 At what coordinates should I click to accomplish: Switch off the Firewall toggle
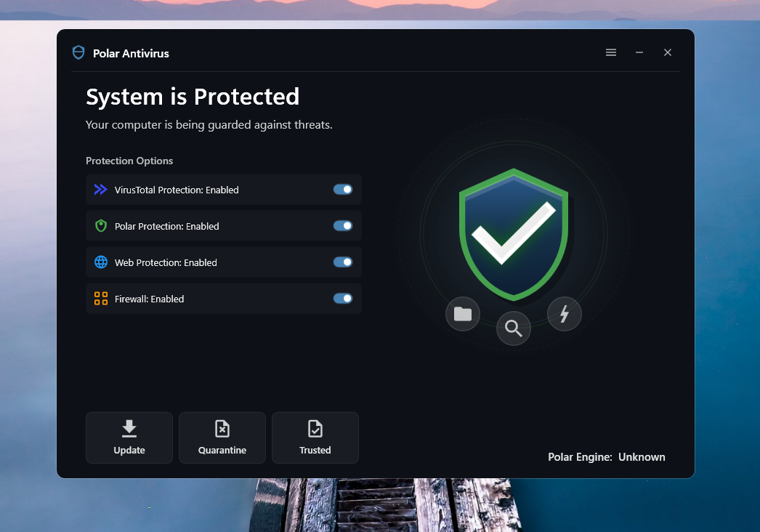tap(343, 299)
